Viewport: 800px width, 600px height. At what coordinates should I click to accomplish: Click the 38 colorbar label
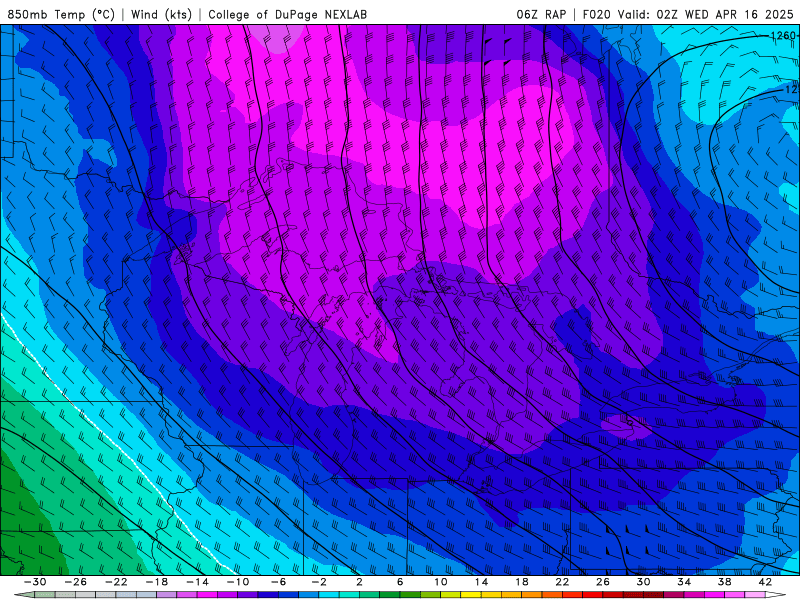(x=724, y=582)
